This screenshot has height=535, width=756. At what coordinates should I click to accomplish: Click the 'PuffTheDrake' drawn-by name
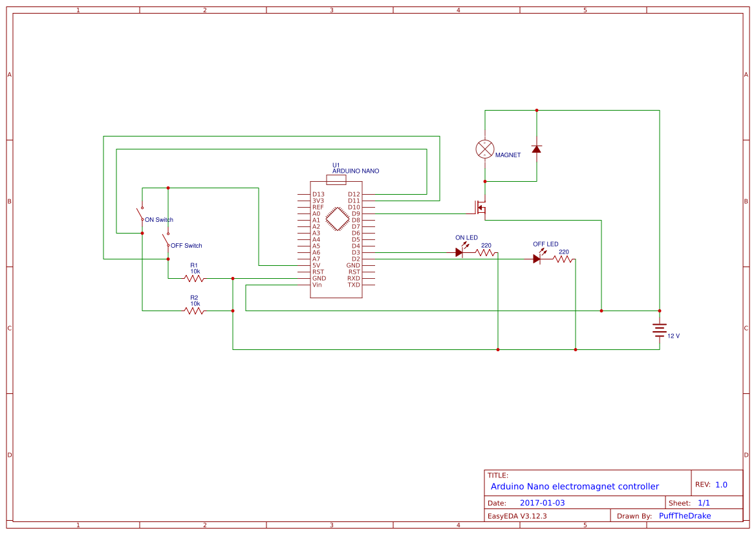tap(684, 516)
